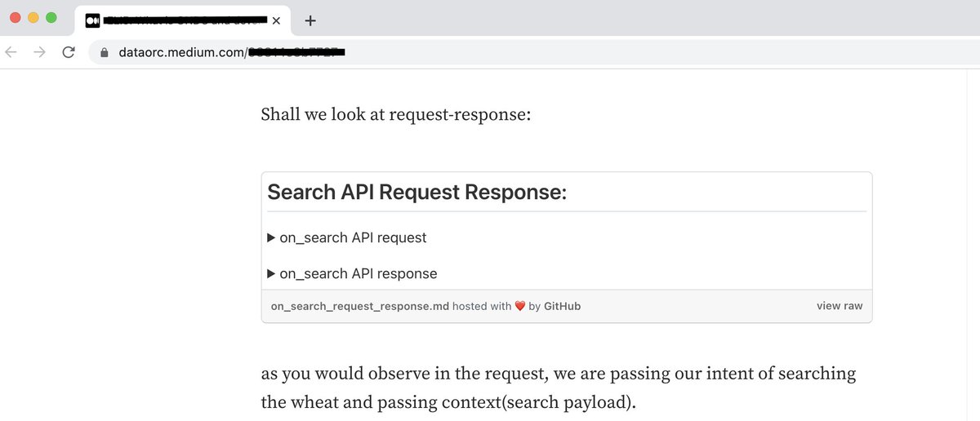
Task: Expand the on_search API response section
Action: (352, 273)
